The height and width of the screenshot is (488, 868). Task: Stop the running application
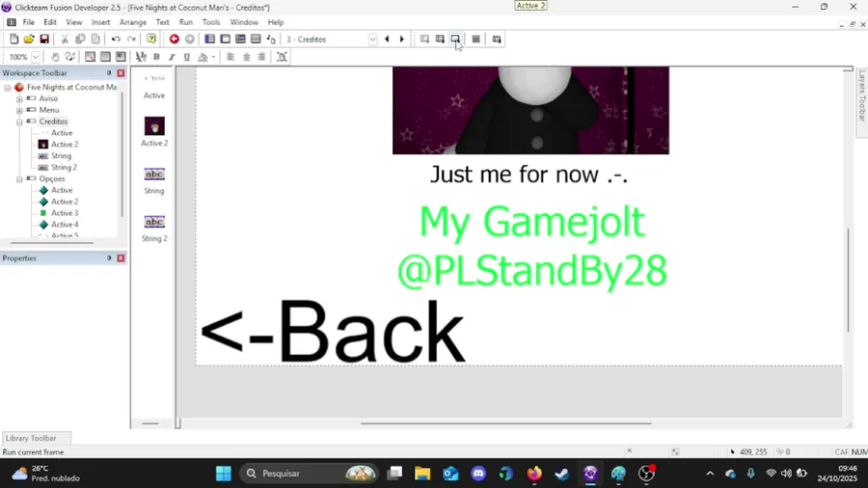475,40
